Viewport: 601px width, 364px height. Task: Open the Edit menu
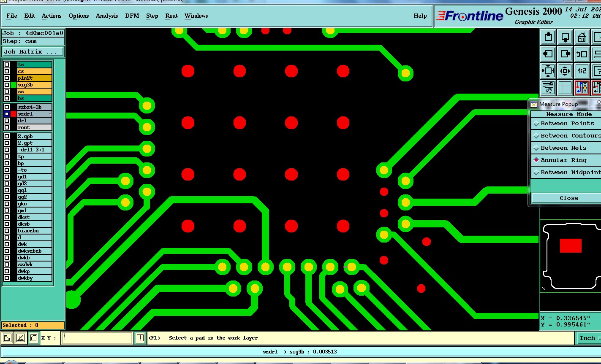[x=30, y=16]
